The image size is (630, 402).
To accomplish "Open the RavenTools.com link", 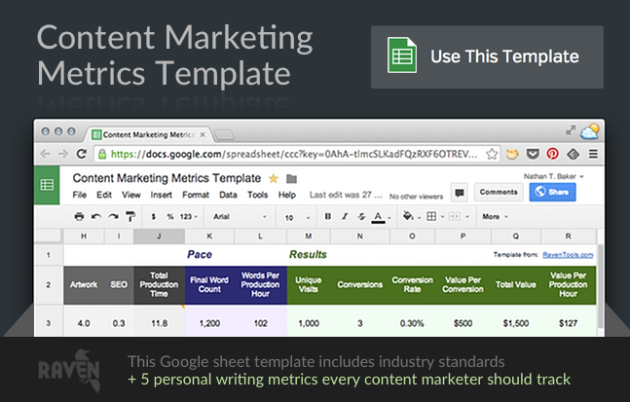I will (x=568, y=255).
